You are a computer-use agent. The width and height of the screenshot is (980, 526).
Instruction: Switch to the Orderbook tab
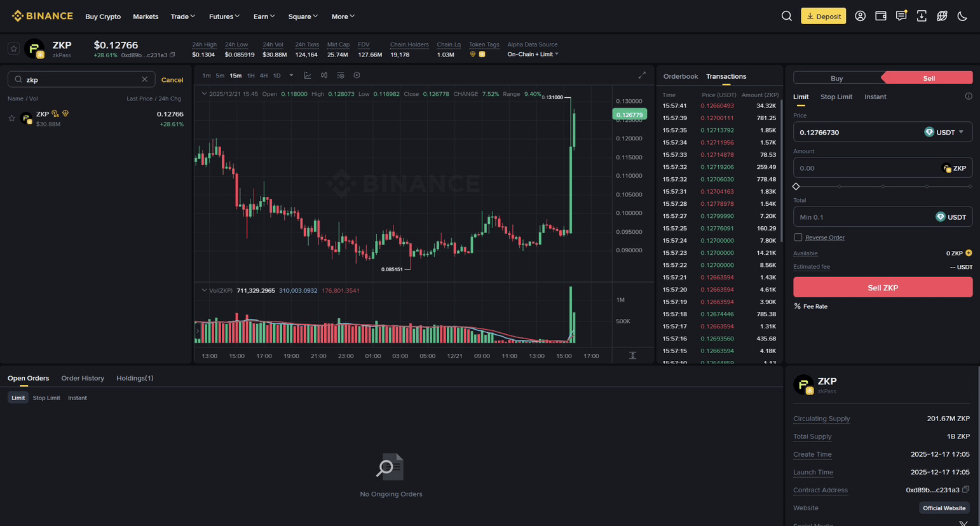tap(680, 76)
